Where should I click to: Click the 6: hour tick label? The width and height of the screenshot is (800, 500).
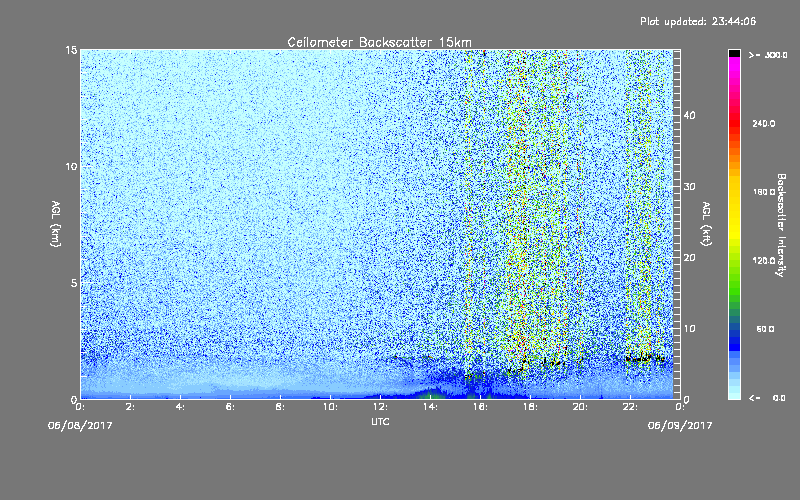point(231,407)
